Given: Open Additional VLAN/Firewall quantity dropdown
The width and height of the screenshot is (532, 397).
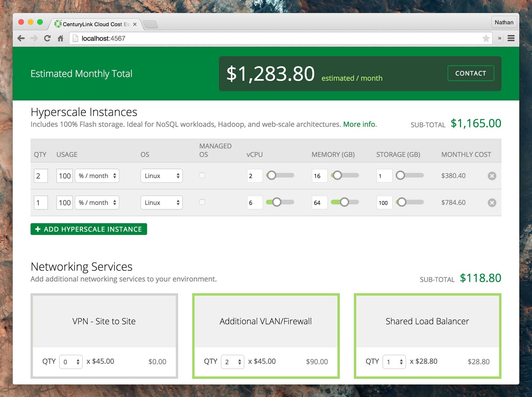Looking at the screenshot, I should (x=232, y=362).
